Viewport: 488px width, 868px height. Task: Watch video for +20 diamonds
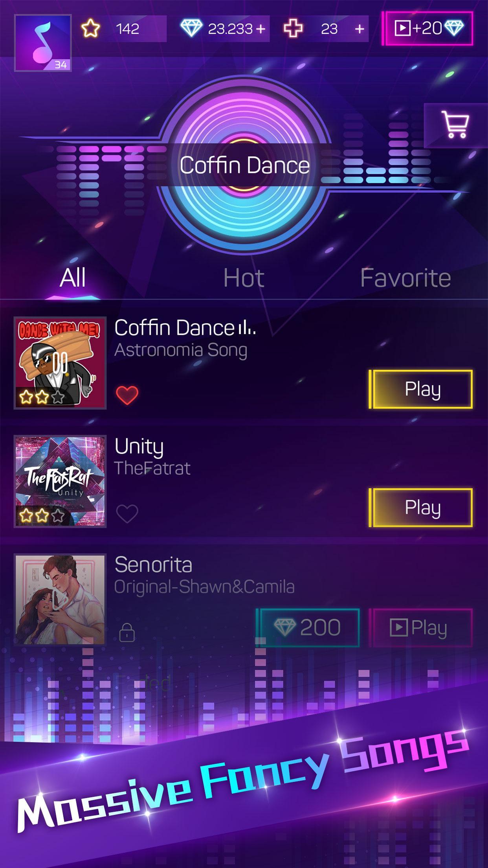click(x=428, y=28)
